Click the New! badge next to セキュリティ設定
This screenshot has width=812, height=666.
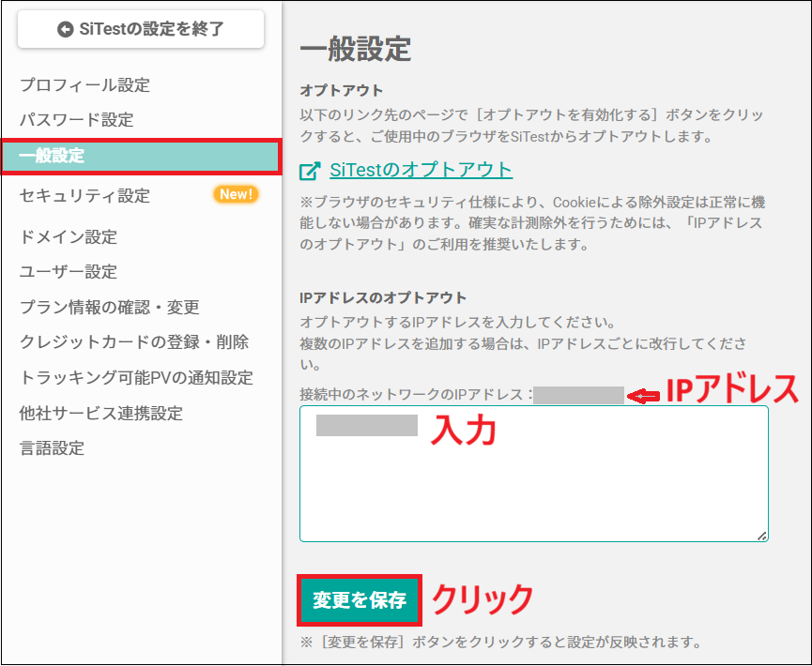pos(235,195)
